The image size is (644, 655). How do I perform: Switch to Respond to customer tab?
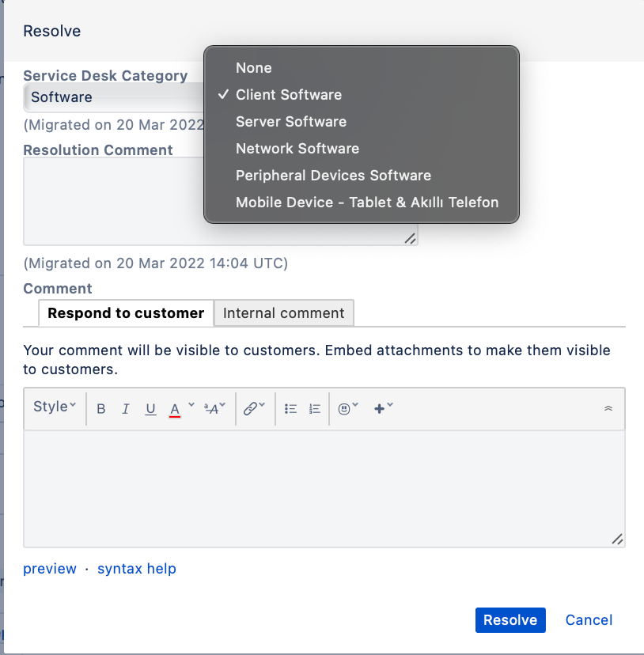(x=126, y=313)
